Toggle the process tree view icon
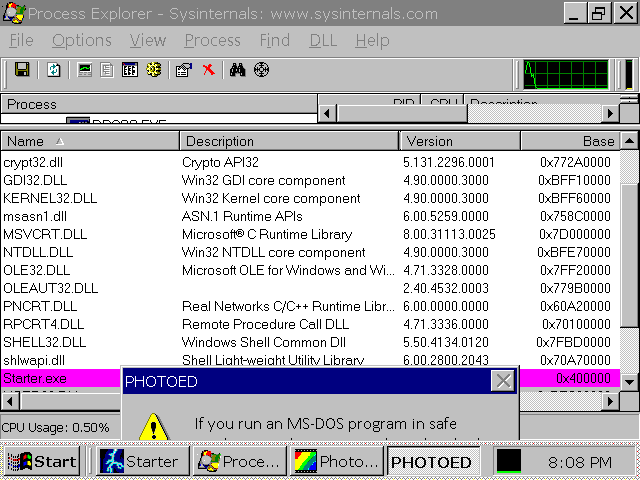This screenshot has width=640, height=480. [107, 70]
